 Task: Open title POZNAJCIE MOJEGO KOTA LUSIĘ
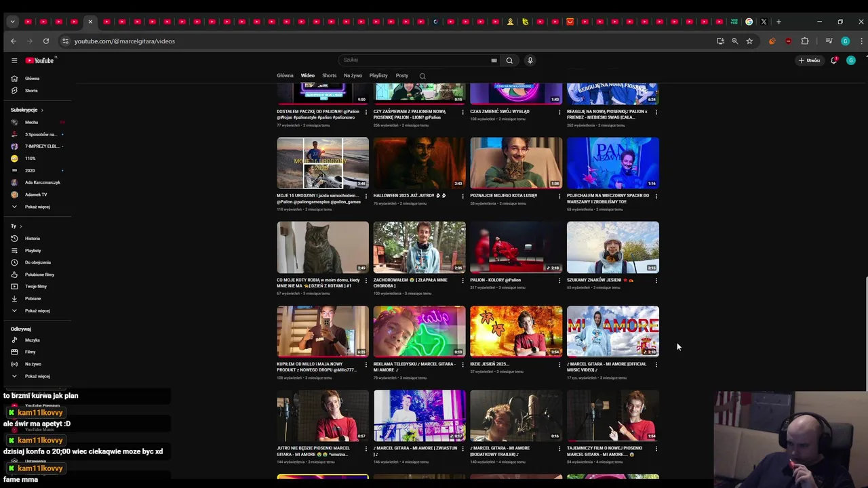503,196
